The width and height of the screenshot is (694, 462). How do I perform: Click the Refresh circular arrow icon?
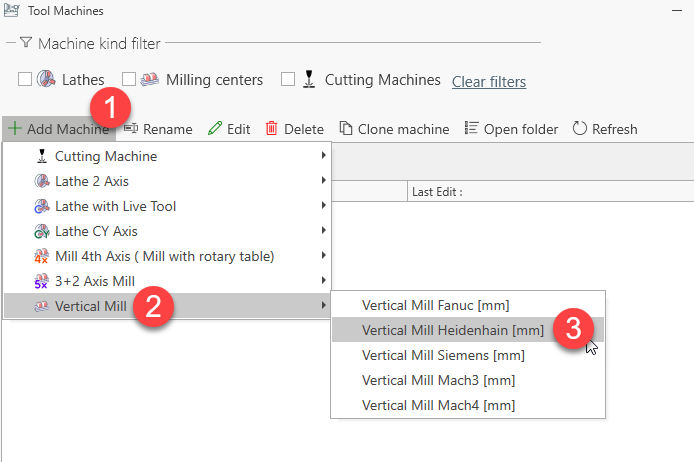pos(580,129)
